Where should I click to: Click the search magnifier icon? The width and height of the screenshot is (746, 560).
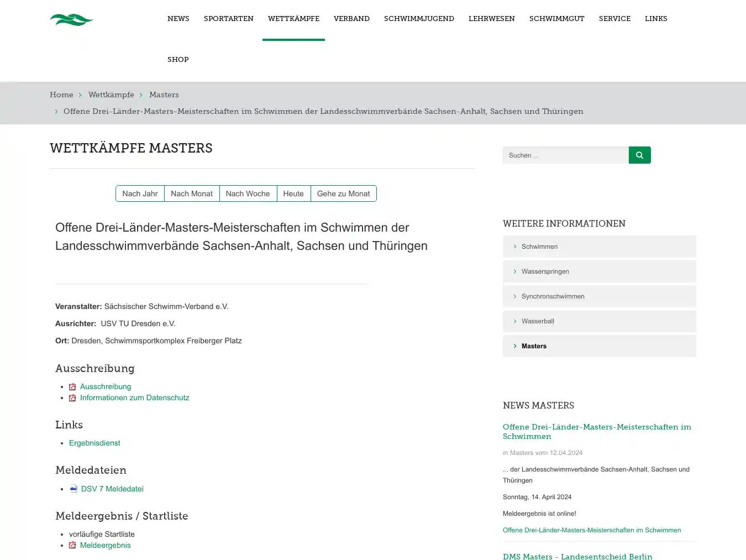pos(639,155)
